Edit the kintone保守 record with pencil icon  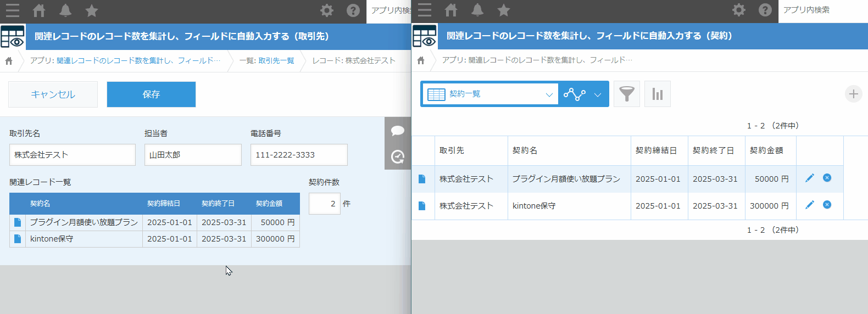(x=809, y=205)
